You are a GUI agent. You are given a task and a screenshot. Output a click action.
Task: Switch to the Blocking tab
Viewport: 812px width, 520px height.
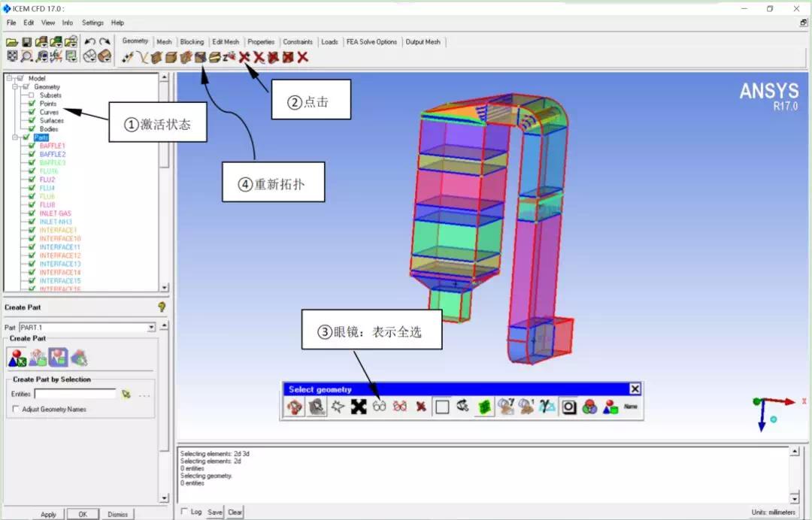pyautogui.click(x=192, y=42)
